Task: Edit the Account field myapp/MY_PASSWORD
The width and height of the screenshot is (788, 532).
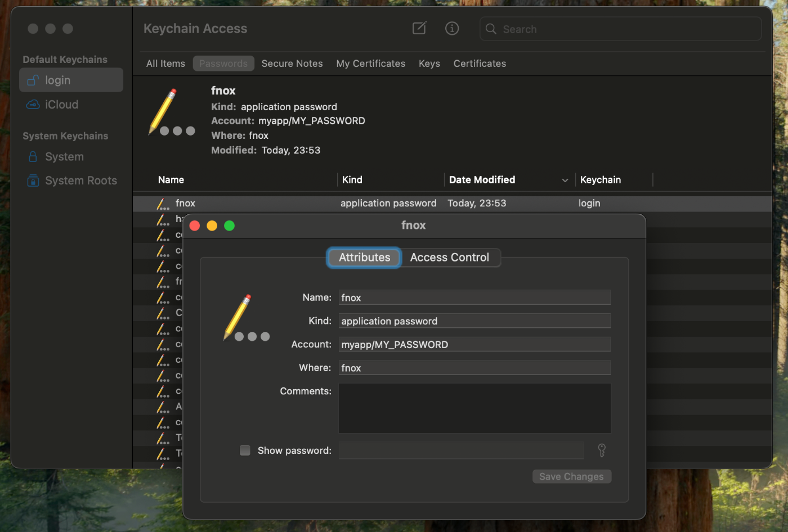Action: tap(474, 344)
